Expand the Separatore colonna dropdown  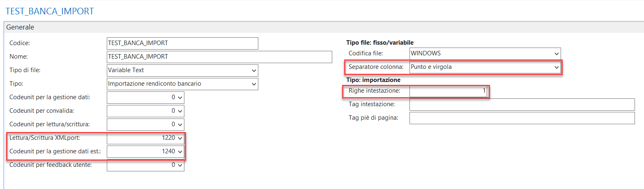pos(557,67)
